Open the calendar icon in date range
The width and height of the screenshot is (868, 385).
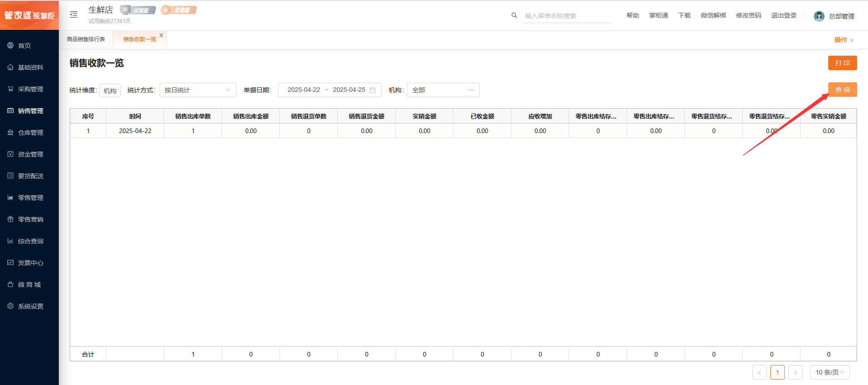pyautogui.click(x=373, y=90)
